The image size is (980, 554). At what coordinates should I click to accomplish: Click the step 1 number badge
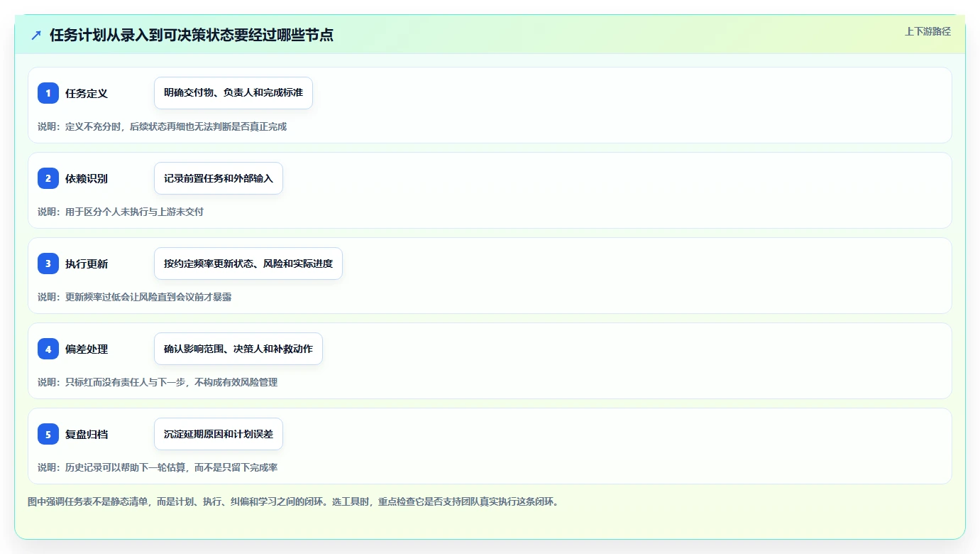coord(48,93)
